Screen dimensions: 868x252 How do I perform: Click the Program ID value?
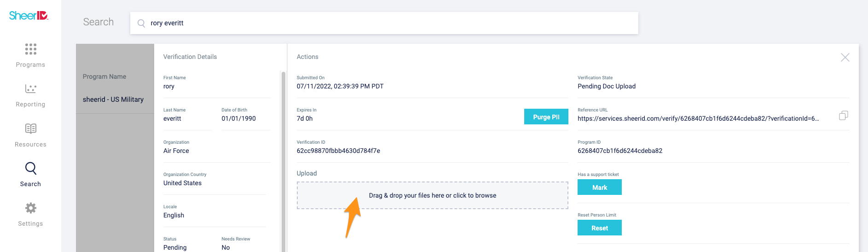pyautogui.click(x=619, y=151)
